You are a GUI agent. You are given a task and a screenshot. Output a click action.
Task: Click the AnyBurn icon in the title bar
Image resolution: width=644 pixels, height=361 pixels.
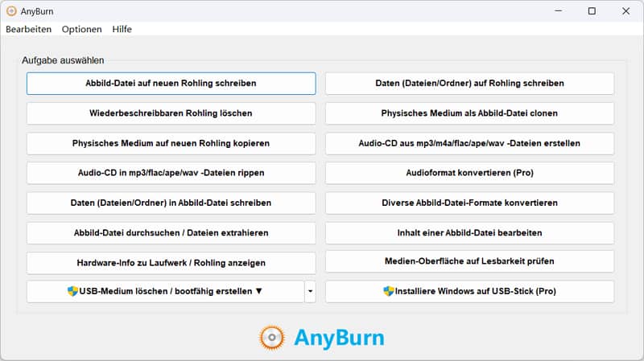(11, 11)
